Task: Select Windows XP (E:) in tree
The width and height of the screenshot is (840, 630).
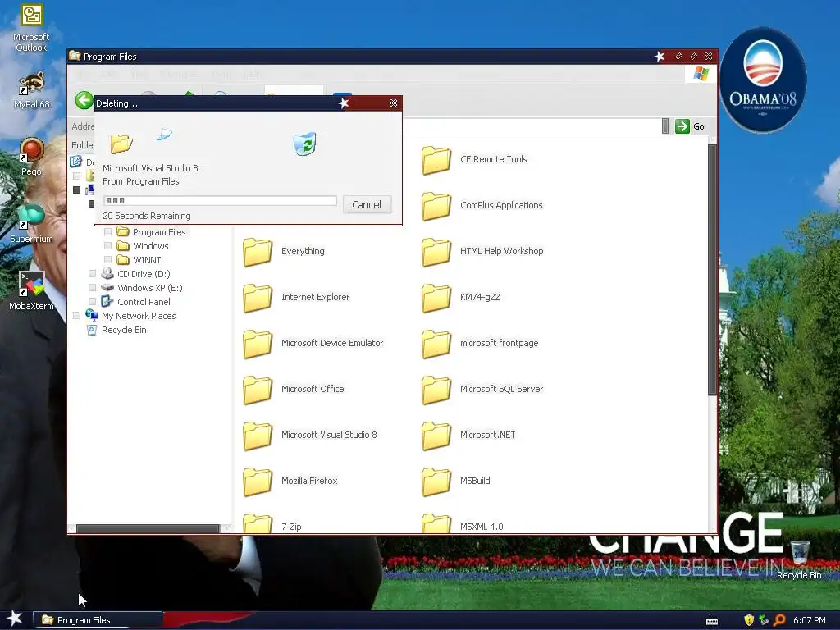Action: (142, 288)
